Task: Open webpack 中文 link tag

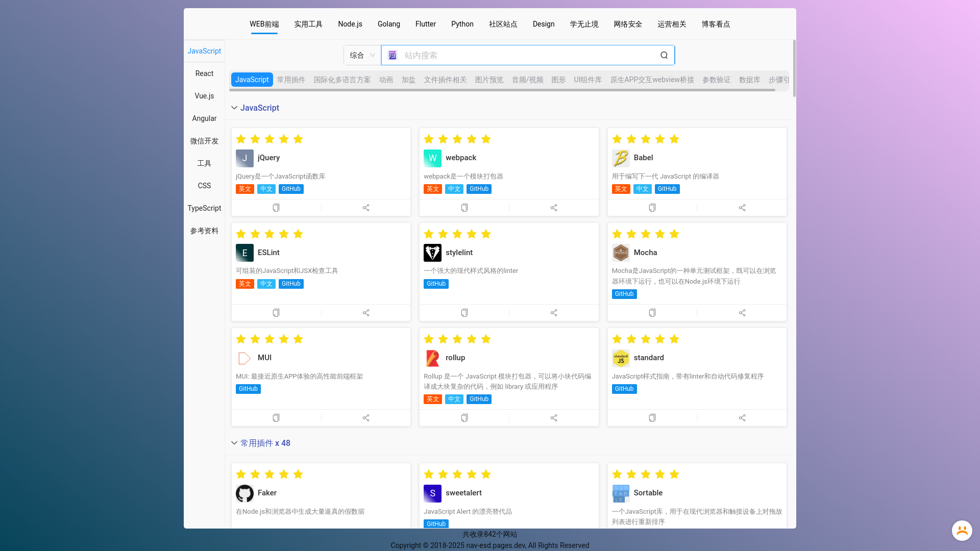Action: (454, 189)
